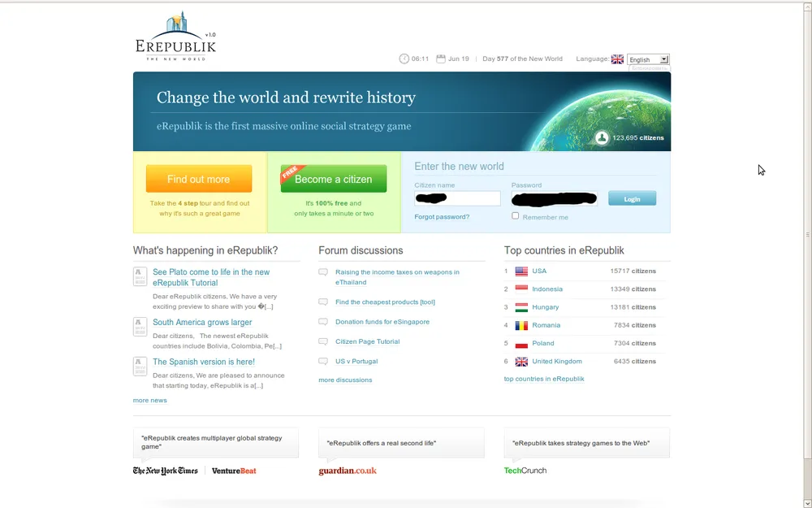The image size is (812, 508).
Task: Click the Password input field
Action: [x=554, y=198]
